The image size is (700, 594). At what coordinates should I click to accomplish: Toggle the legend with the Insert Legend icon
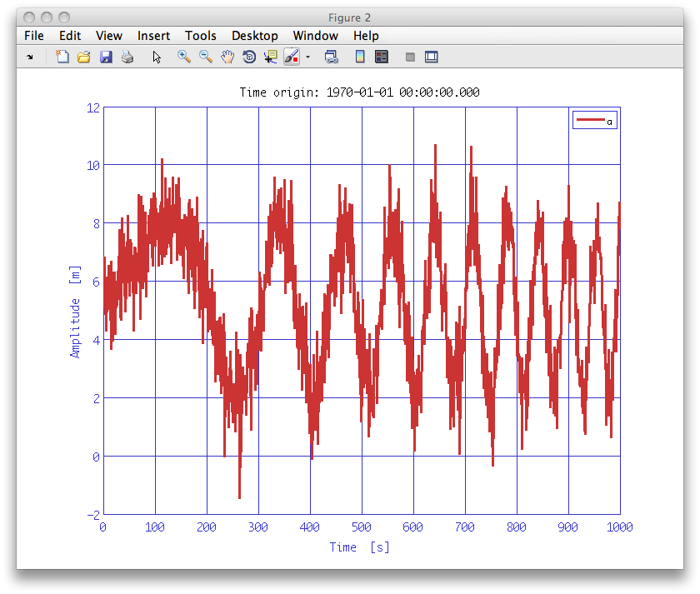click(x=382, y=57)
